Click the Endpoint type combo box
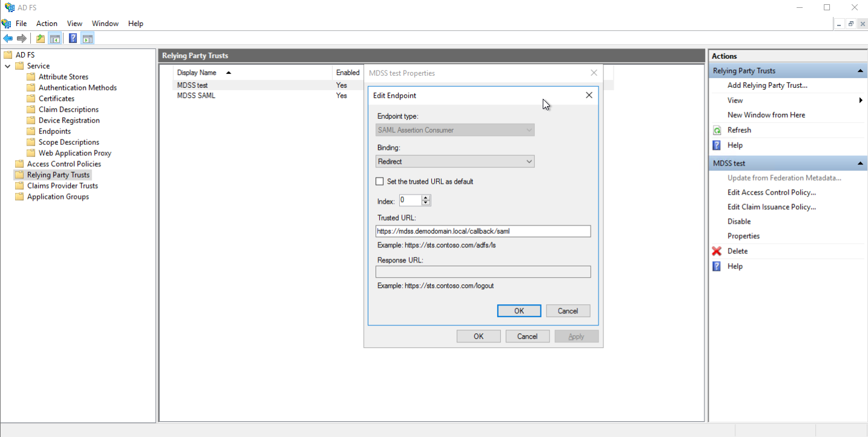 (x=455, y=130)
